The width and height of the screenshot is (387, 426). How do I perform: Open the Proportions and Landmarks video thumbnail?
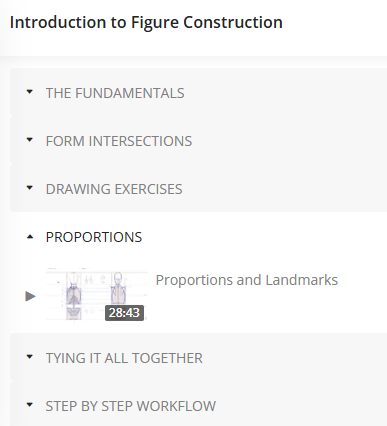(x=97, y=296)
